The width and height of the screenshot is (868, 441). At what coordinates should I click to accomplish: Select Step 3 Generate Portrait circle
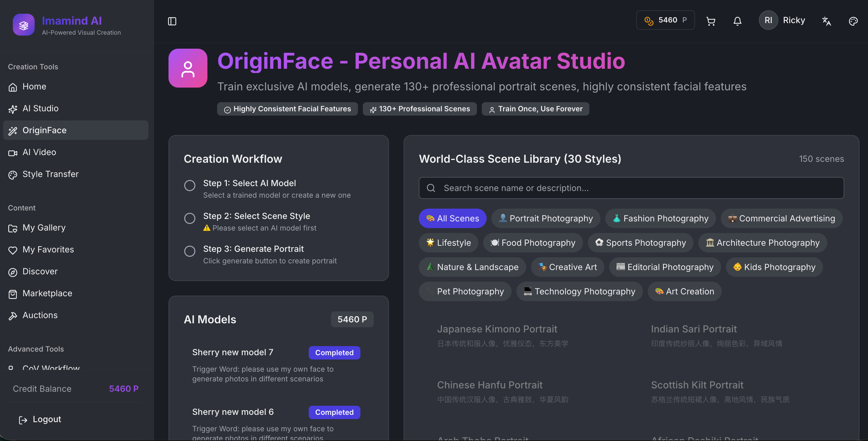(190, 251)
